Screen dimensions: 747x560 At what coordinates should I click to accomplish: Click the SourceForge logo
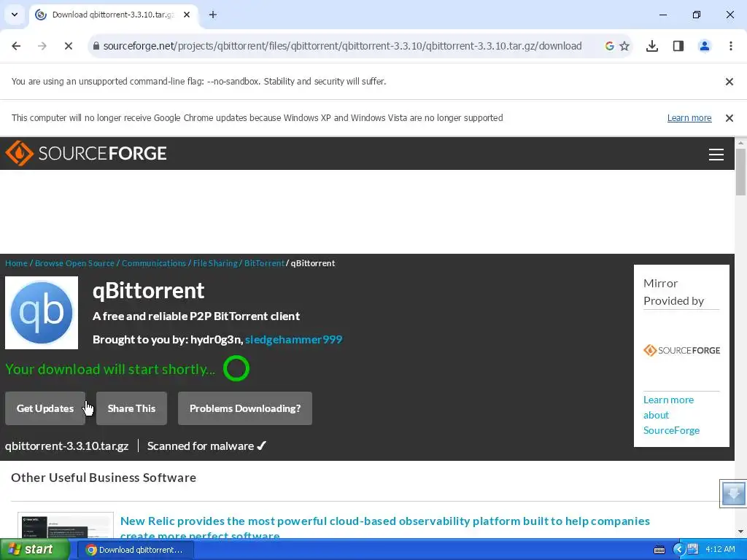click(x=86, y=153)
